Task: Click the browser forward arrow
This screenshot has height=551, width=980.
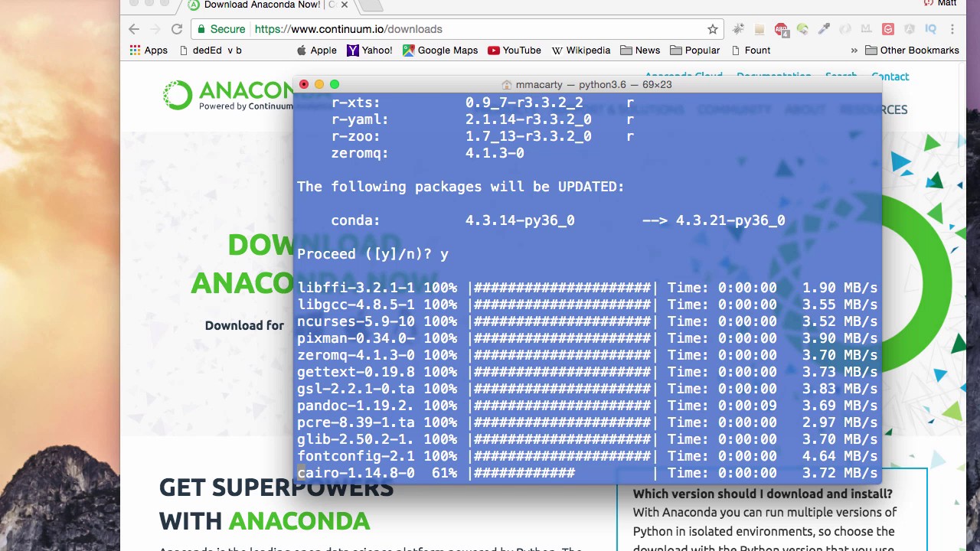Action: click(x=155, y=29)
